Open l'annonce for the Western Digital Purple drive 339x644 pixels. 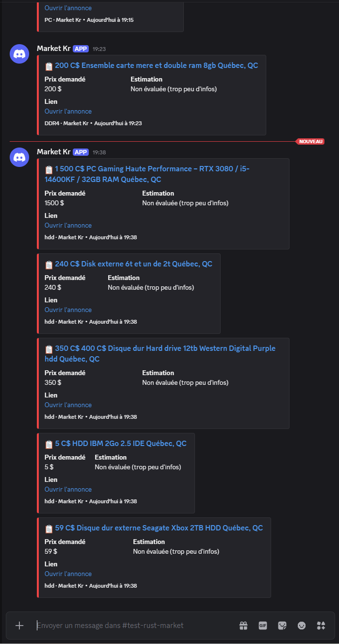68,405
